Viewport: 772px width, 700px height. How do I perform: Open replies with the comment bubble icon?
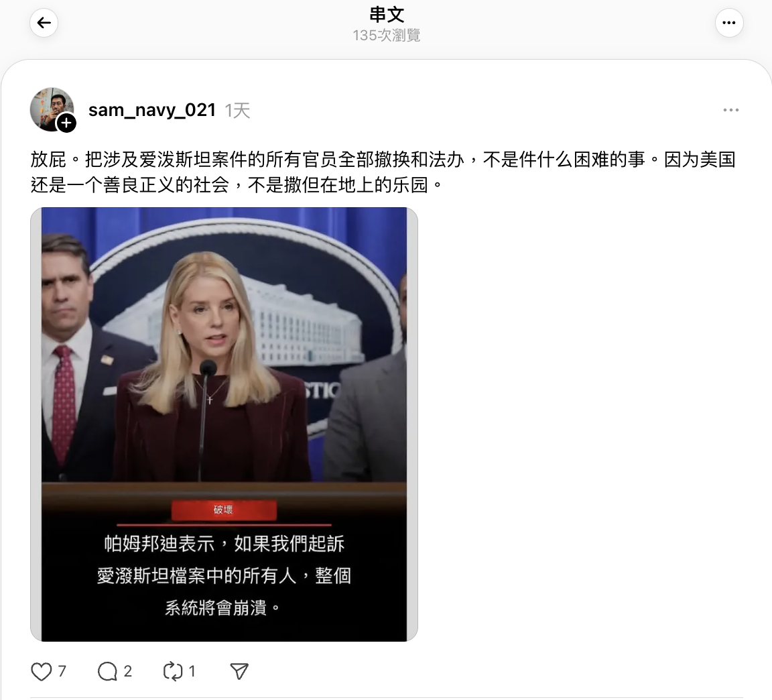(x=107, y=671)
